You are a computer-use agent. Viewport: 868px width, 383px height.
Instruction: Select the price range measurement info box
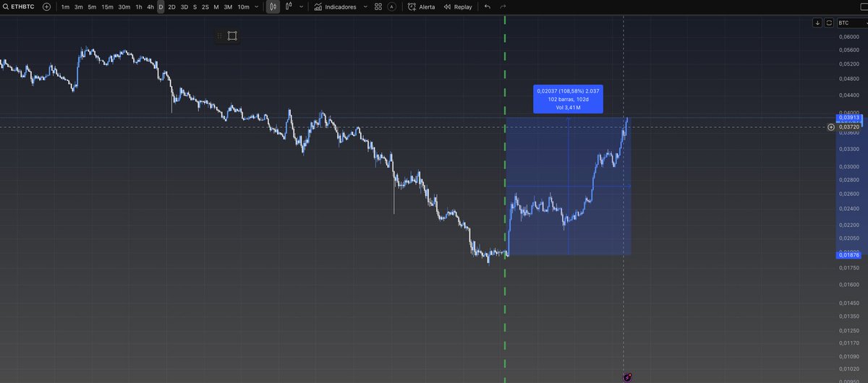point(569,99)
